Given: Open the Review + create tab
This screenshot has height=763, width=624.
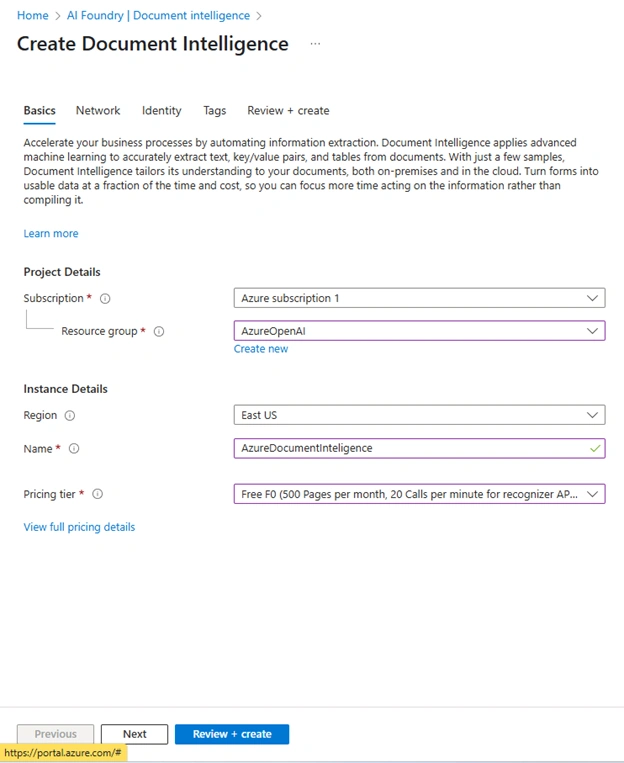Looking at the screenshot, I should [x=288, y=110].
